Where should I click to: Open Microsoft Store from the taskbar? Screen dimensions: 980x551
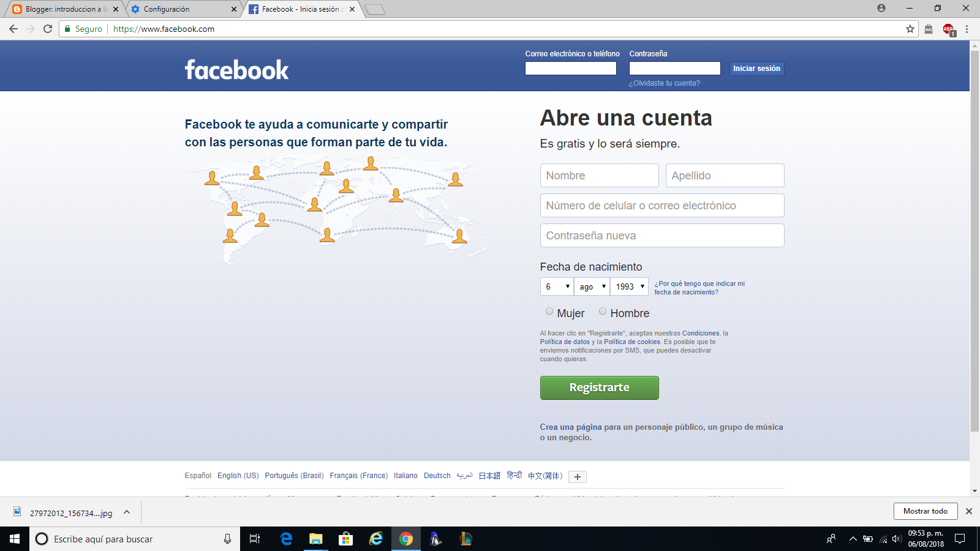coord(345,539)
